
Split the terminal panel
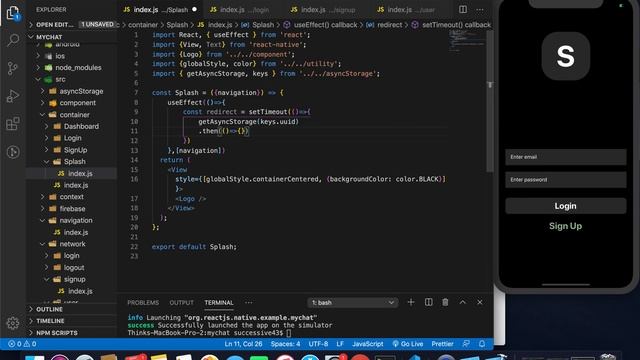(428, 302)
